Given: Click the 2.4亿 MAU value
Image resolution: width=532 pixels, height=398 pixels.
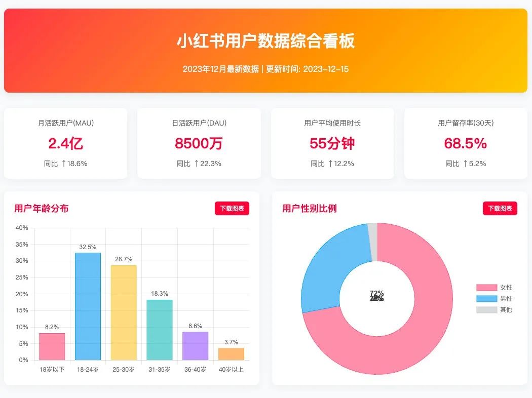Looking at the screenshot, I should [x=65, y=143].
